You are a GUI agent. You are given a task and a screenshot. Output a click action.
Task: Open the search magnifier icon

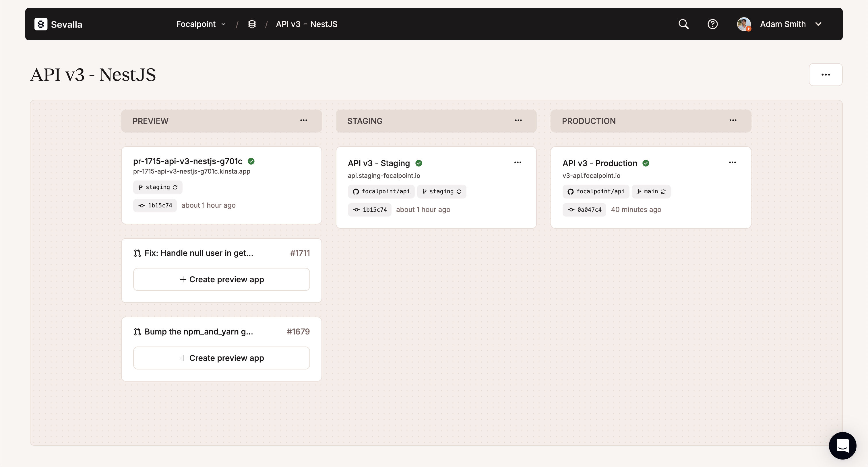683,24
